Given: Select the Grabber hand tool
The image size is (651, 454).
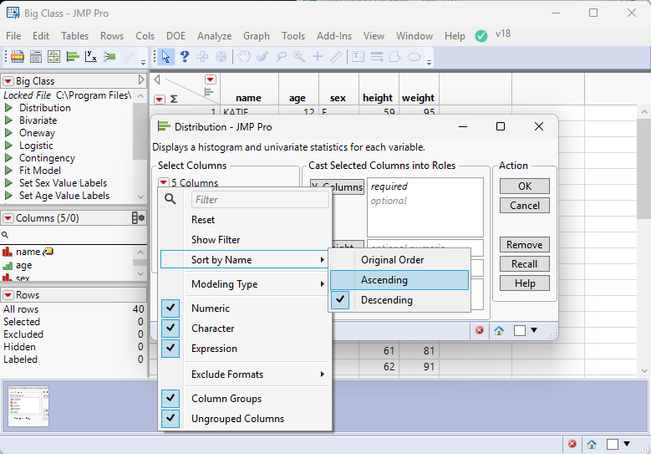Looking at the screenshot, I should tap(246, 57).
